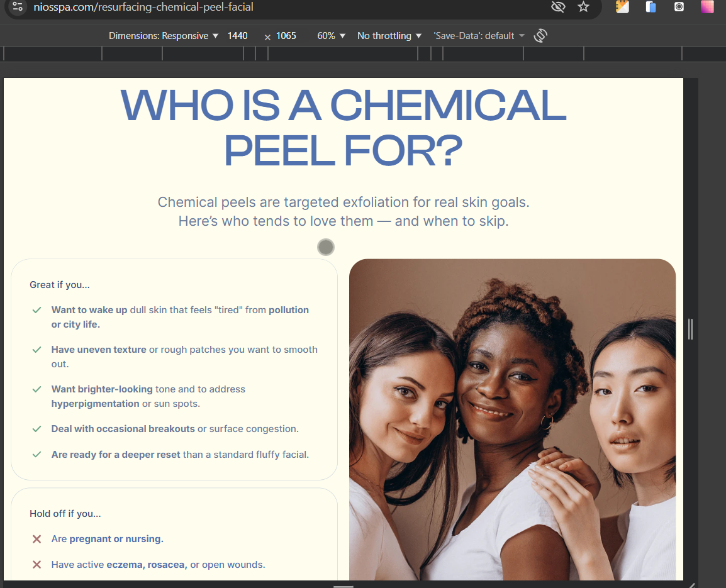
Task: Click the X mark beside 'eczema, rosacea'
Action: (36, 564)
